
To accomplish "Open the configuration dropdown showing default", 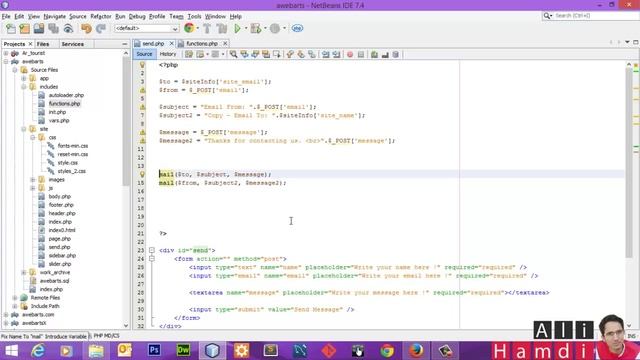I will 147,28.
